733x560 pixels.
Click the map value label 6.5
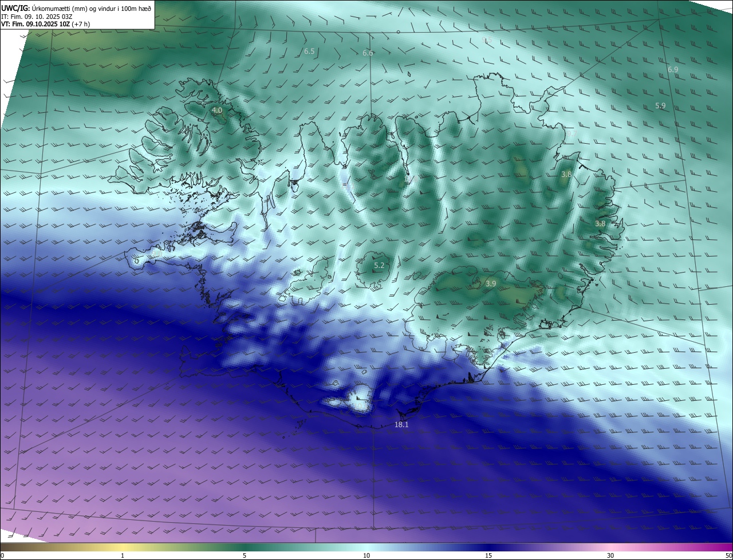pos(309,52)
